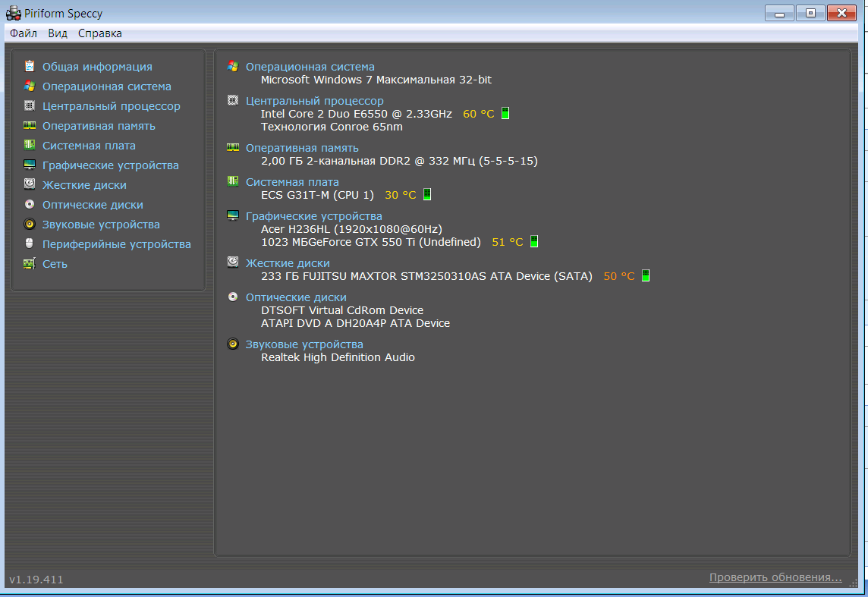Click the green temperature indicator next to 30 °C

click(x=427, y=194)
